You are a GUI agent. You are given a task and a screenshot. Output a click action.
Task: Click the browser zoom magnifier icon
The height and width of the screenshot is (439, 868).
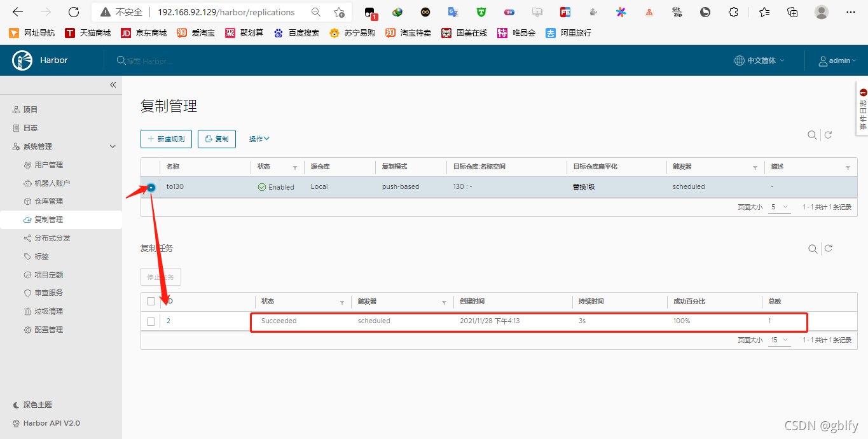pyautogui.click(x=316, y=12)
